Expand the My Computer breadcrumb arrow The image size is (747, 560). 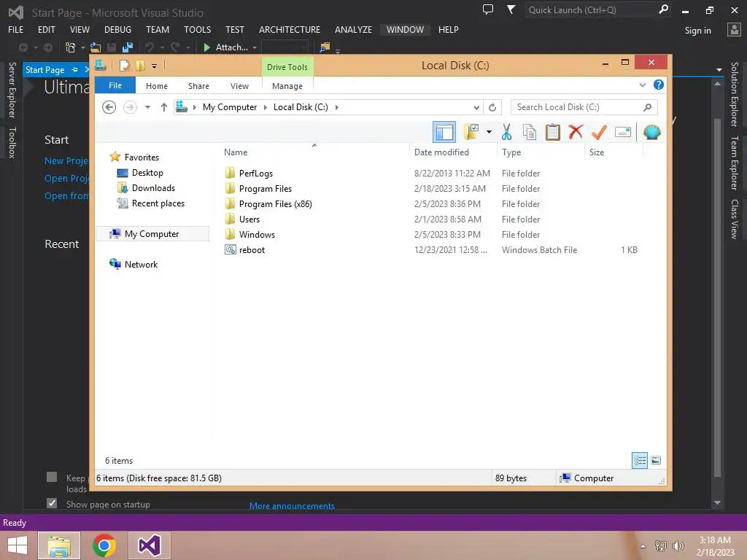pyautogui.click(x=266, y=108)
